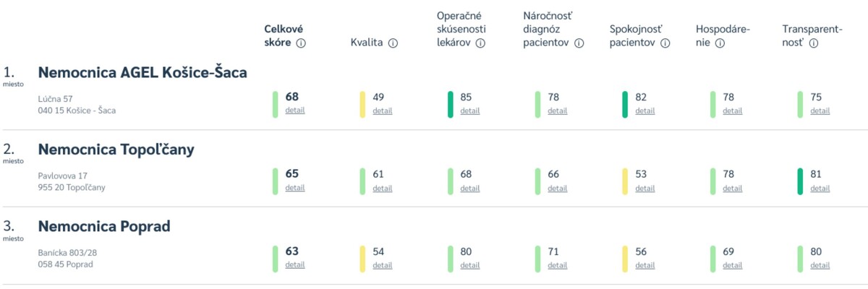Open detail under Poprad overall score 63

coord(295,265)
